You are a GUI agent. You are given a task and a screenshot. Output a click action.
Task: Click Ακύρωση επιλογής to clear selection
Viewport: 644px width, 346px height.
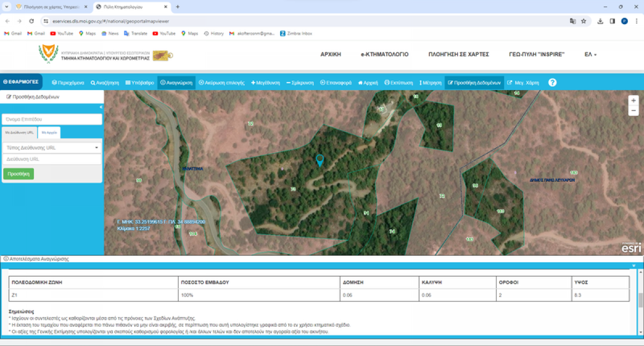[222, 83]
